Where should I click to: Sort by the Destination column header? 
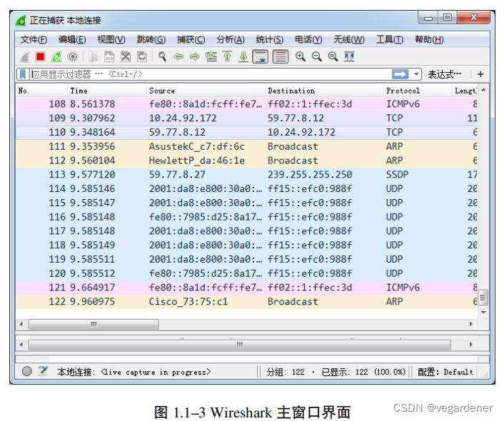pyautogui.click(x=324, y=91)
